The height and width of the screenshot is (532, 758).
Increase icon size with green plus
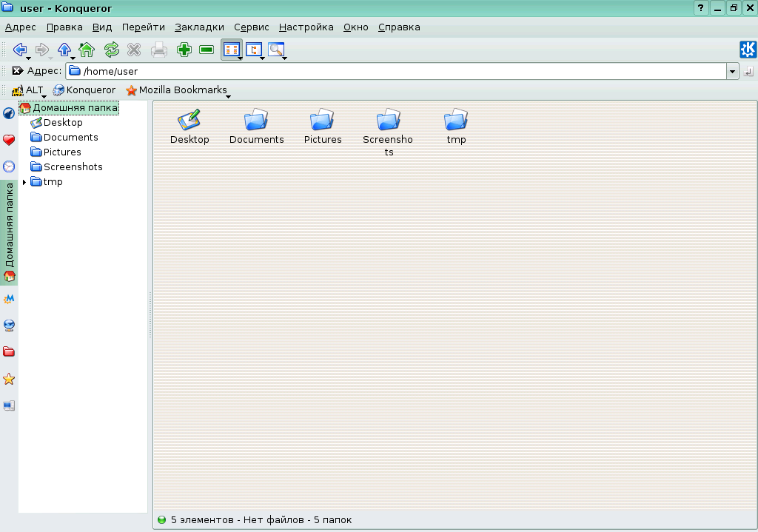coord(184,50)
